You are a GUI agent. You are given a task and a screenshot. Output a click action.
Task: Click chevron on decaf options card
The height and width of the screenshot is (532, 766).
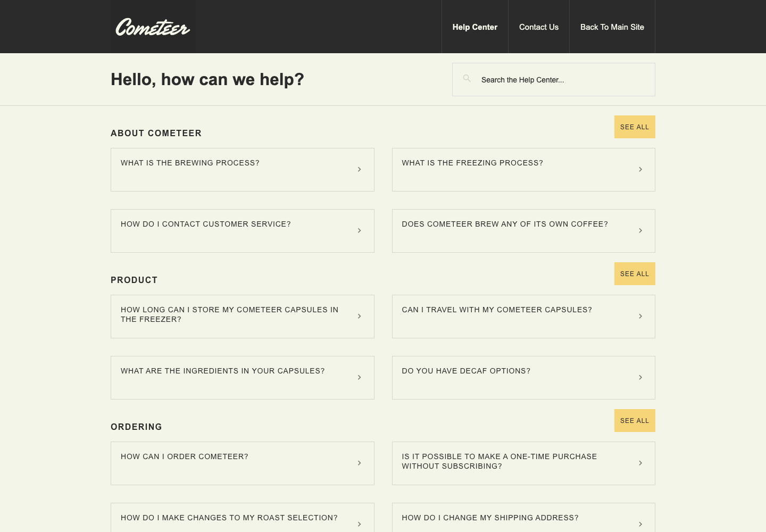640,377
